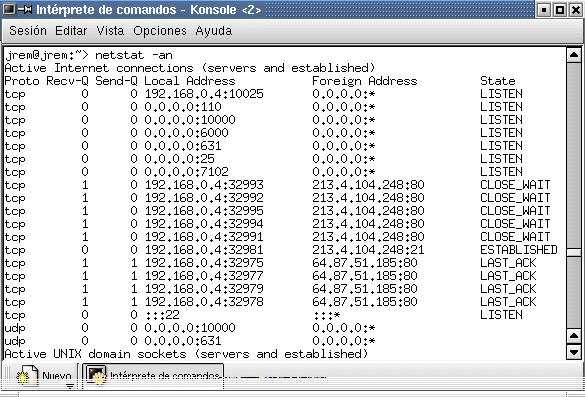Open the Editar menu
The height and width of the screenshot is (397, 585).
click(x=71, y=31)
